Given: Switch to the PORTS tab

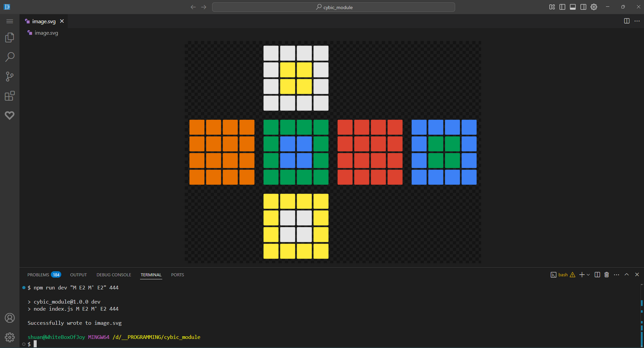Looking at the screenshot, I should [178, 275].
